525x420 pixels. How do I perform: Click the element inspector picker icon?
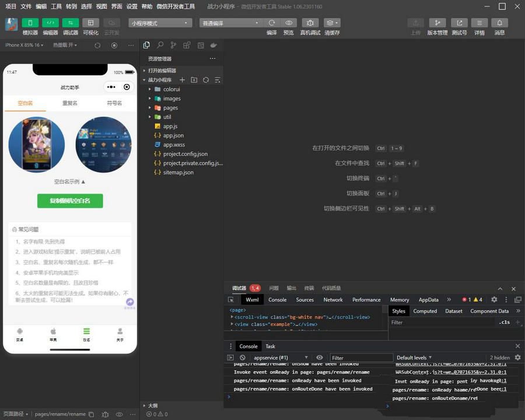(231, 300)
